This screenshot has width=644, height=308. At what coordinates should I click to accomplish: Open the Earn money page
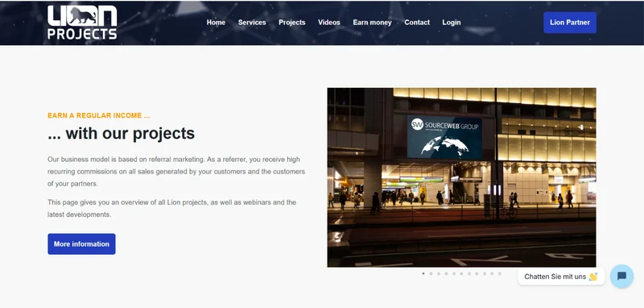tap(372, 23)
